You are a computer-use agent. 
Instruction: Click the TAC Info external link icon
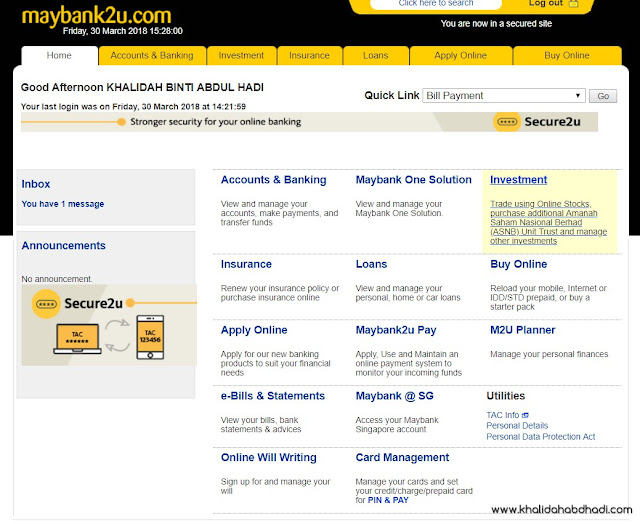pyautogui.click(x=525, y=415)
